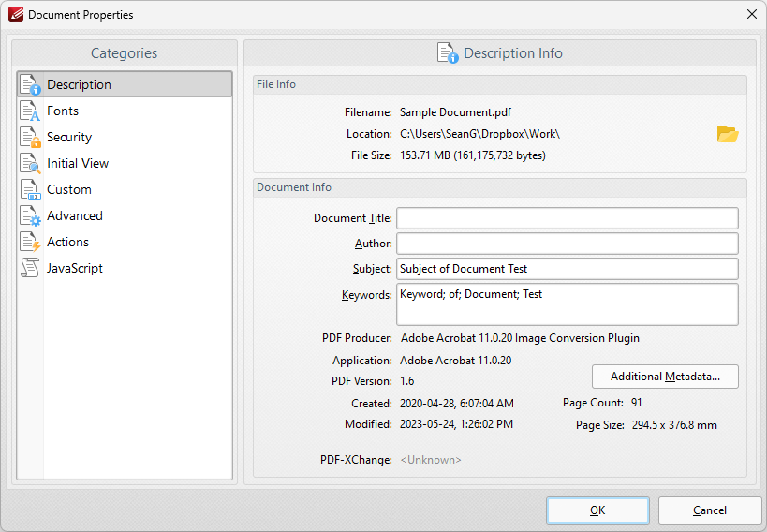Click the Keywords label
767x532 pixels.
pyautogui.click(x=367, y=296)
